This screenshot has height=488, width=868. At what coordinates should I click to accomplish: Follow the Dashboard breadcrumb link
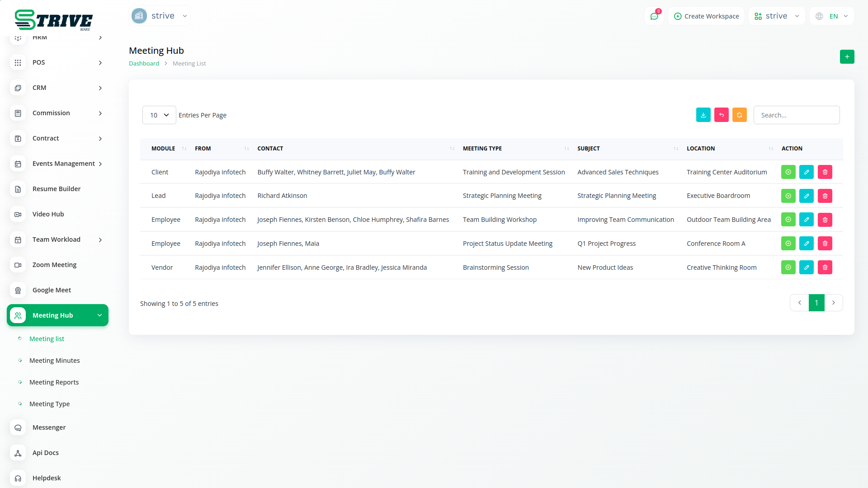[x=144, y=64]
